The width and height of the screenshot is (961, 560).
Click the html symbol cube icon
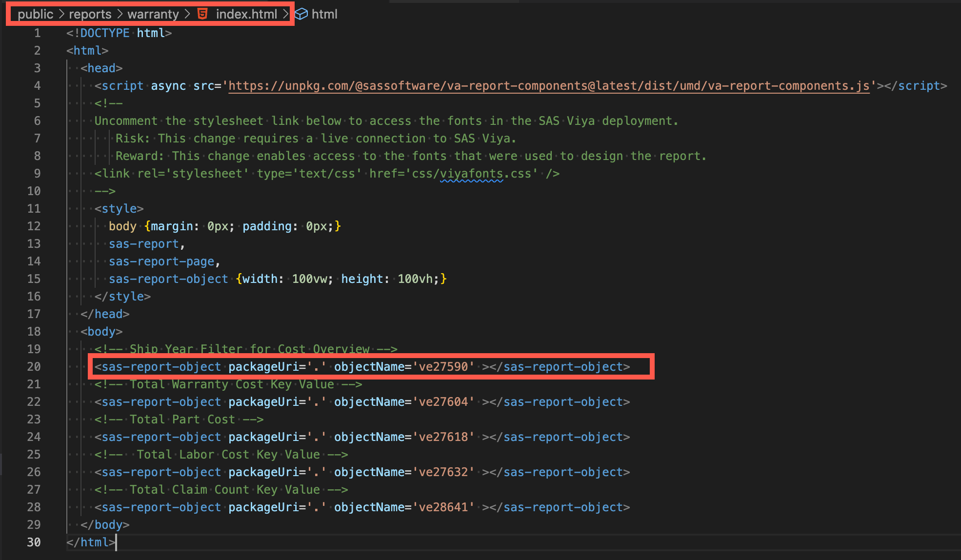pos(302,14)
